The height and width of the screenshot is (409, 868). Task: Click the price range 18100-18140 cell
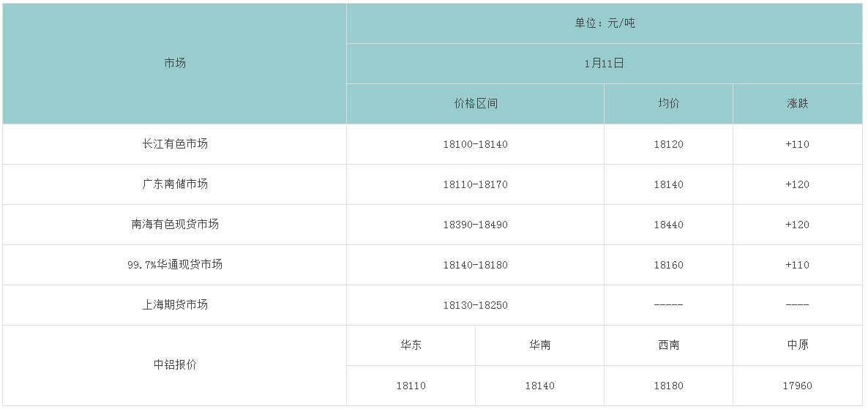tap(475, 144)
